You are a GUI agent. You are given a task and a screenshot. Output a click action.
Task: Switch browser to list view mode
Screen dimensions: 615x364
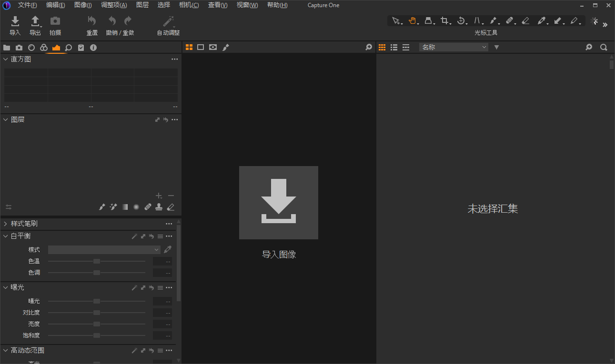pos(394,47)
